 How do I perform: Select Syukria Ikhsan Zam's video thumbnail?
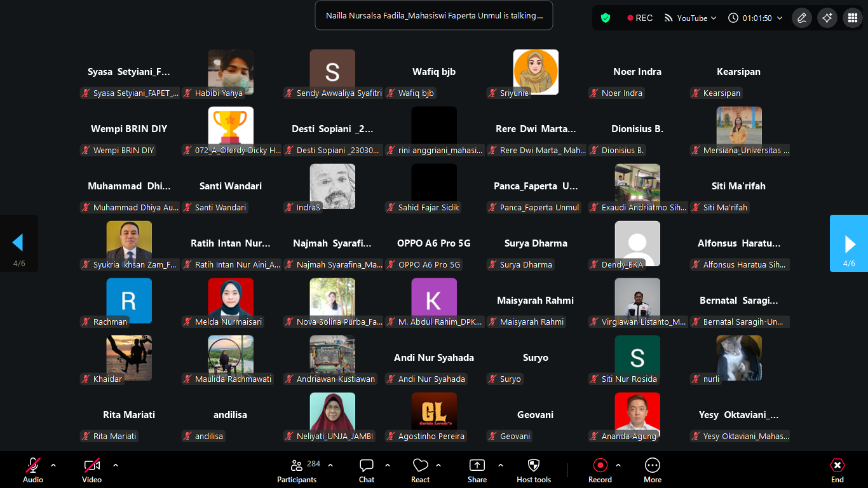[129, 244]
